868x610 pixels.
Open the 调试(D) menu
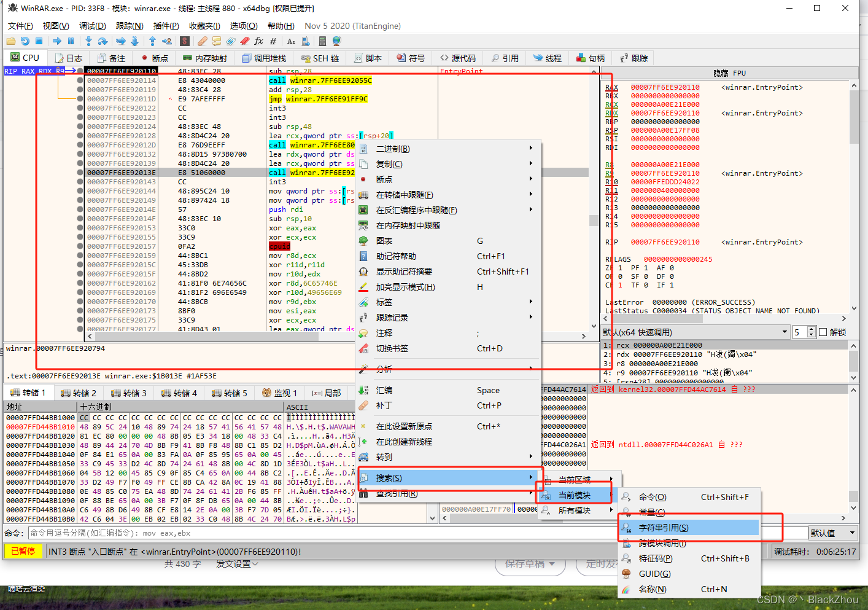point(93,26)
